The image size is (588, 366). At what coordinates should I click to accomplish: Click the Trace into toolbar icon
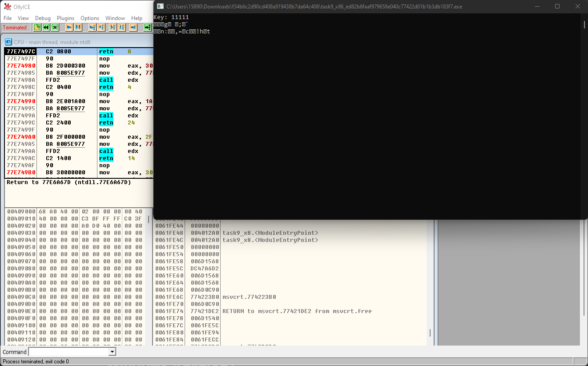point(113,28)
